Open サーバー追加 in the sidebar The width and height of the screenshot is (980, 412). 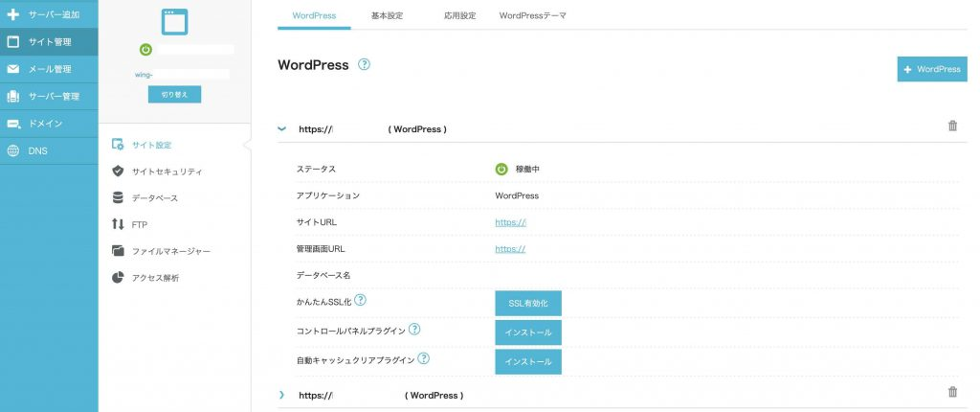tap(49, 13)
